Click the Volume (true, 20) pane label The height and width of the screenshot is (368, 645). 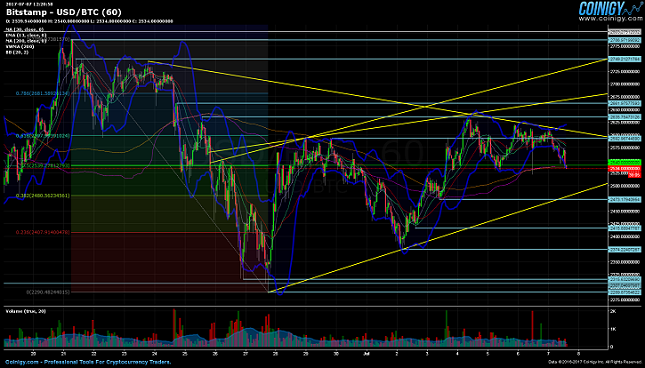pos(26,311)
